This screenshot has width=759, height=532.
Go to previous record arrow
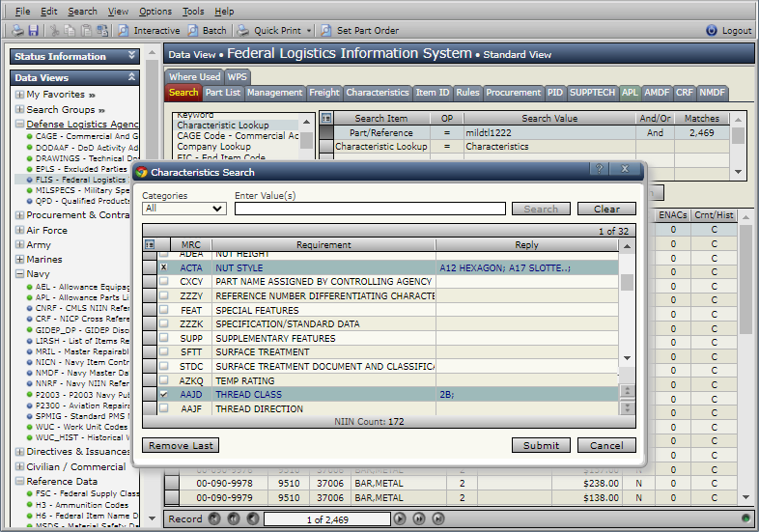point(253,518)
